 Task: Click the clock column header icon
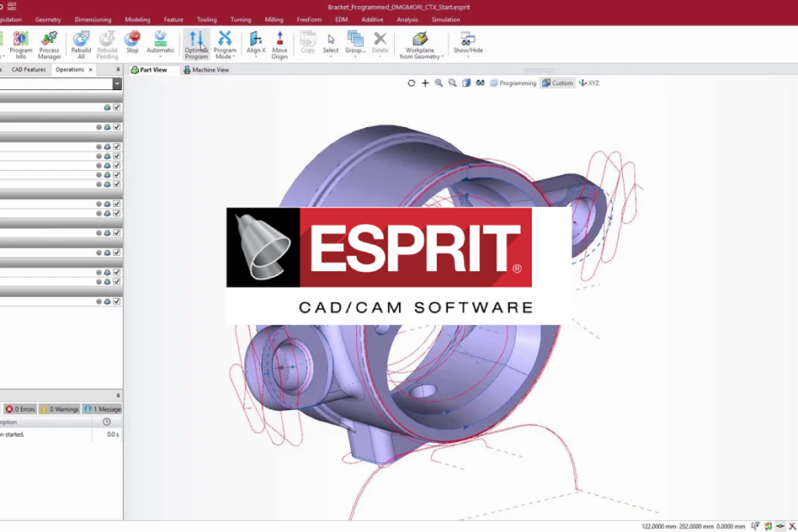106,422
